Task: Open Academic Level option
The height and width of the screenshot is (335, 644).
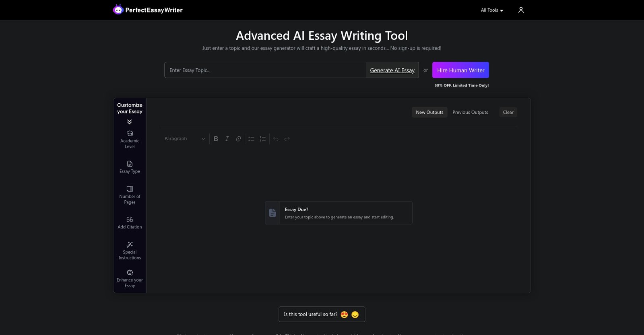Action: click(x=130, y=140)
